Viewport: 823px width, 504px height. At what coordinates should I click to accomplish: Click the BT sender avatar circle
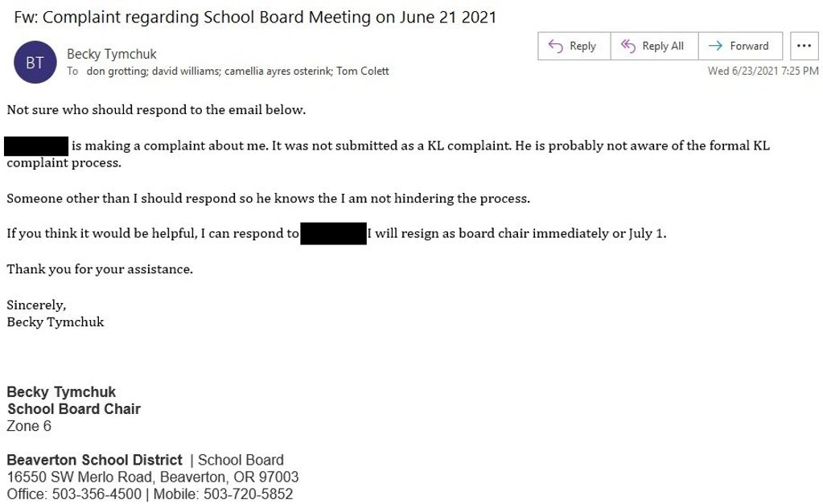(x=35, y=63)
